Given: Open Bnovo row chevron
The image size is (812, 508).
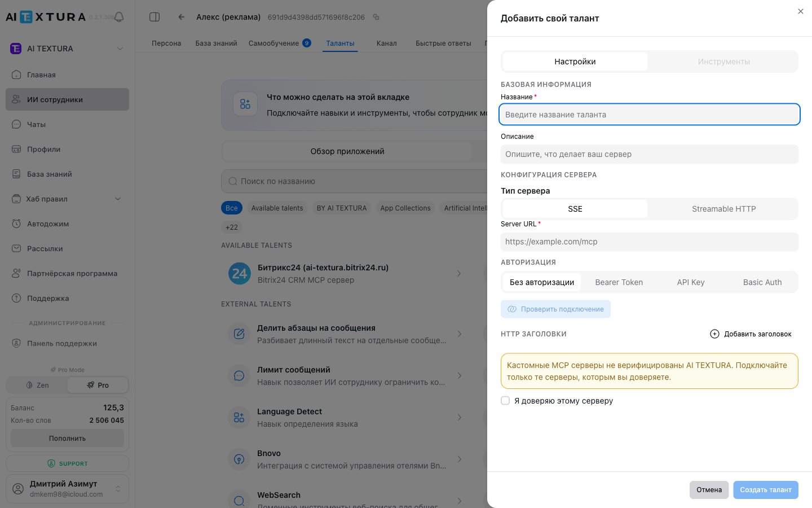Looking at the screenshot, I should tap(460, 459).
